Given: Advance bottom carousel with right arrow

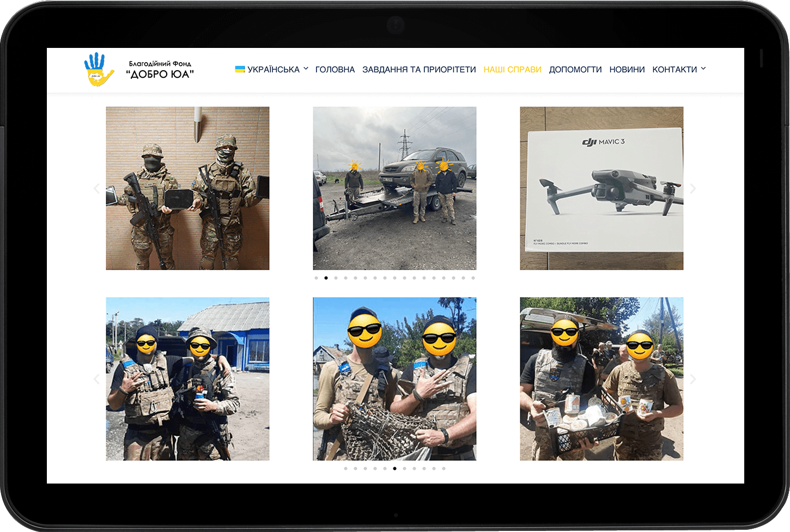Looking at the screenshot, I should 692,379.
